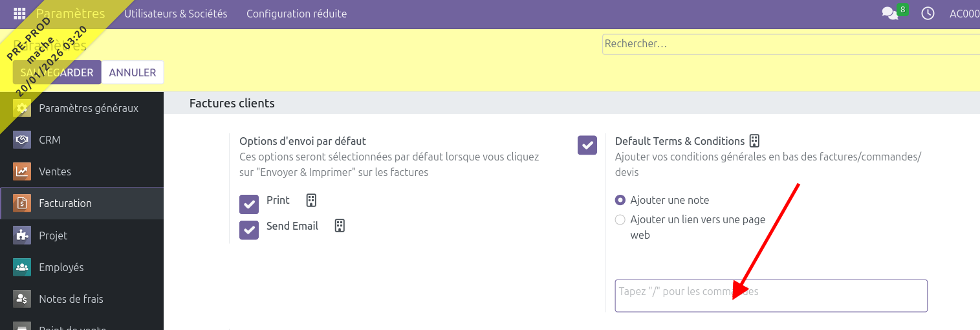Click the Notes de frais icon
The image size is (980, 330).
point(22,299)
